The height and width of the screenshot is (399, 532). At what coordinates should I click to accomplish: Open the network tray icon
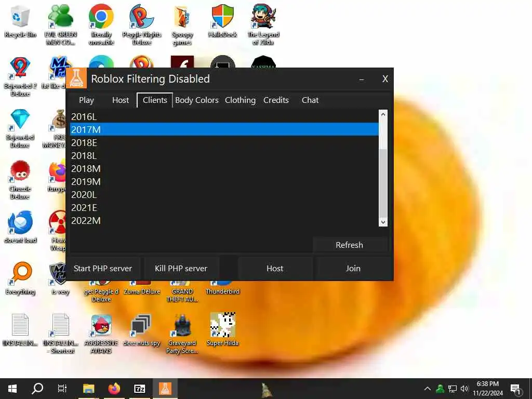point(453,389)
